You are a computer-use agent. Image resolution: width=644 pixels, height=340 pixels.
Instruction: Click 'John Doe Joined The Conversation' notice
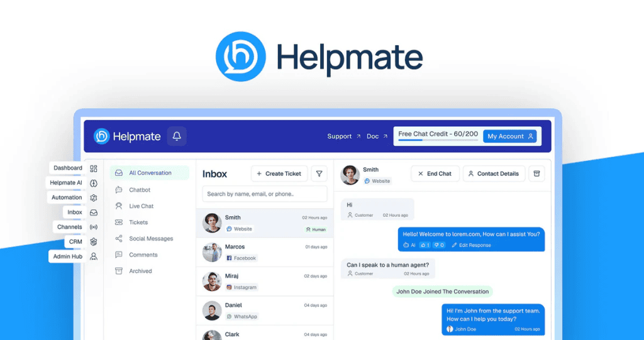442,292
